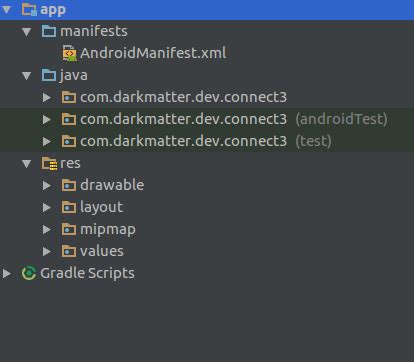This screenshot has height=362, width=414.
Task: Select the layout label
Action: point(101,207)
